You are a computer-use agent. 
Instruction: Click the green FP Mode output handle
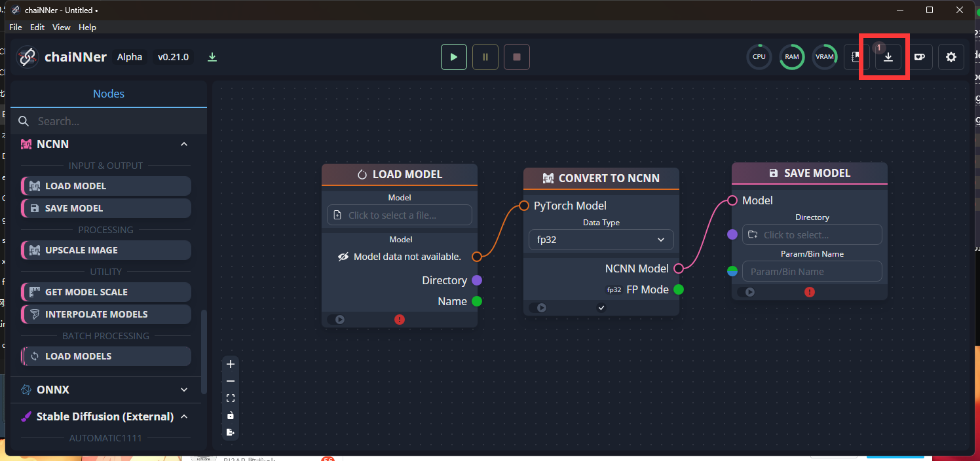pyautogui.click(x=679, y=289)
